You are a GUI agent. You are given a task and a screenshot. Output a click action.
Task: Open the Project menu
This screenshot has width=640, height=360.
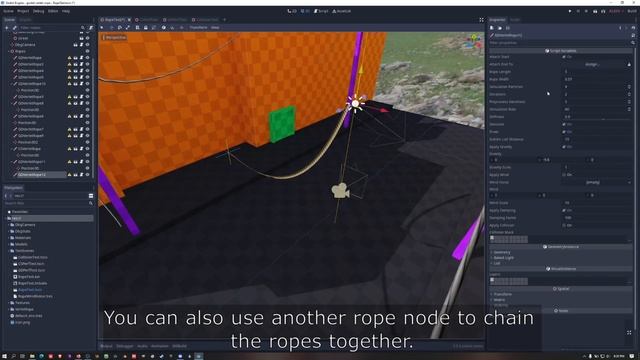tap(23, 11)
